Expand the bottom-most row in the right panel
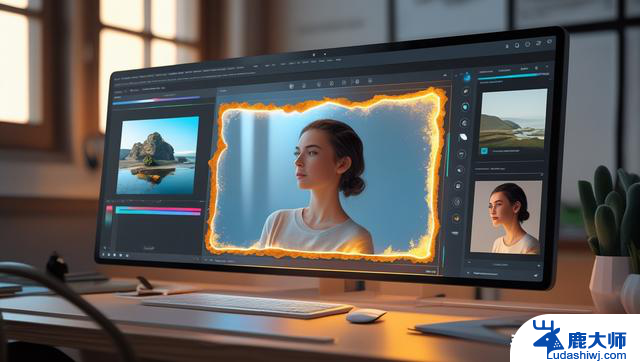 click(x=503, y=274)
